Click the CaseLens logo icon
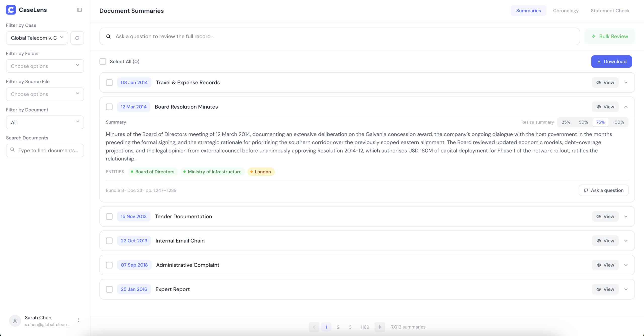 pyautogui.click(x=11, y=10)
